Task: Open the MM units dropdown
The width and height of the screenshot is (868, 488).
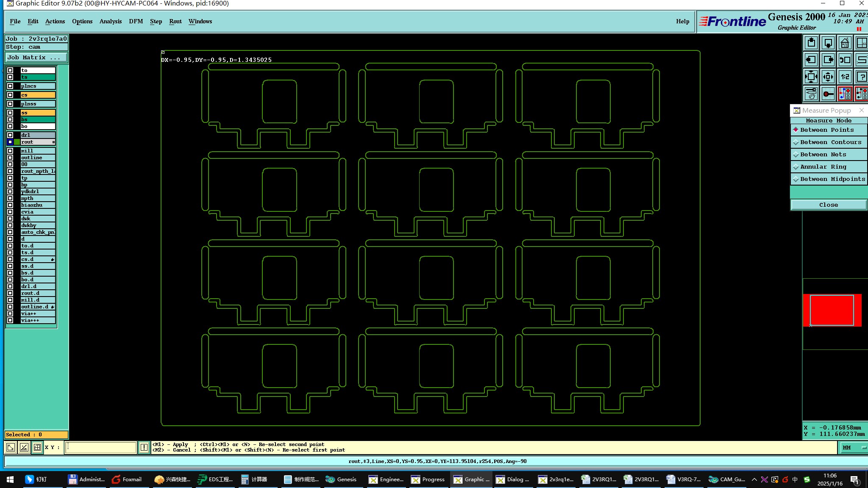Action: coord(853,448)
